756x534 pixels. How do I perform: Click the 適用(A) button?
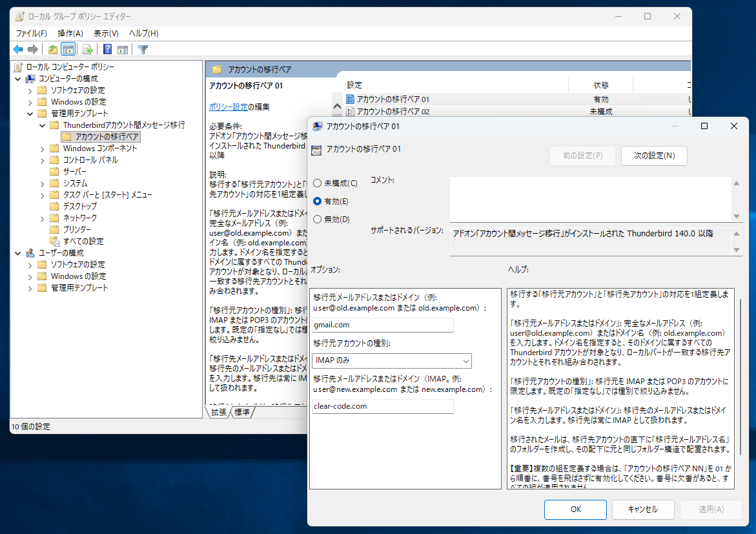click(x=711, y=509)
